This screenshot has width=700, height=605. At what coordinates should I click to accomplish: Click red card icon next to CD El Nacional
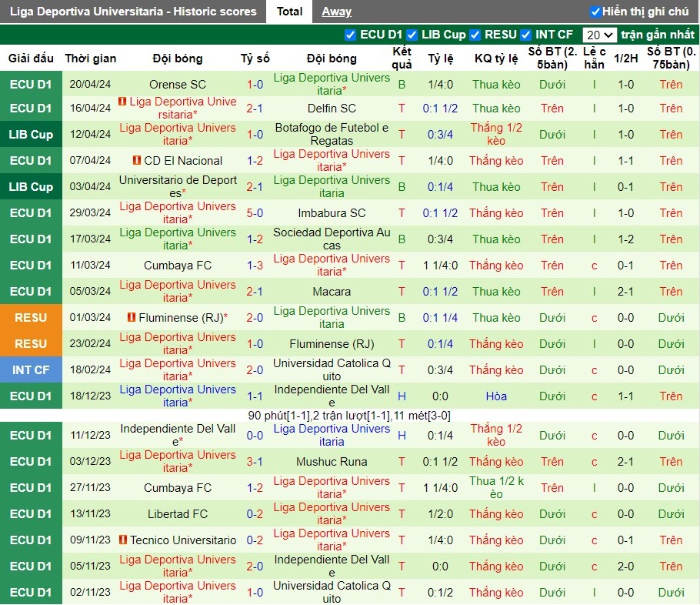(x=137, y=160)
